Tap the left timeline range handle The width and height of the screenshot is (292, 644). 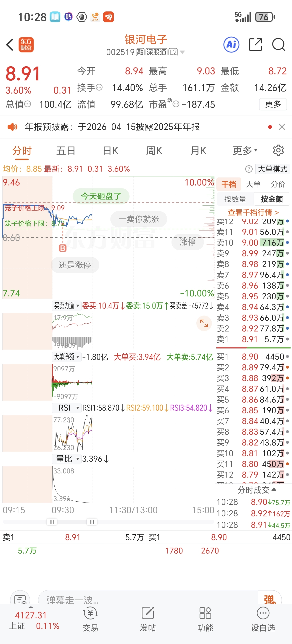pos(52,522)
